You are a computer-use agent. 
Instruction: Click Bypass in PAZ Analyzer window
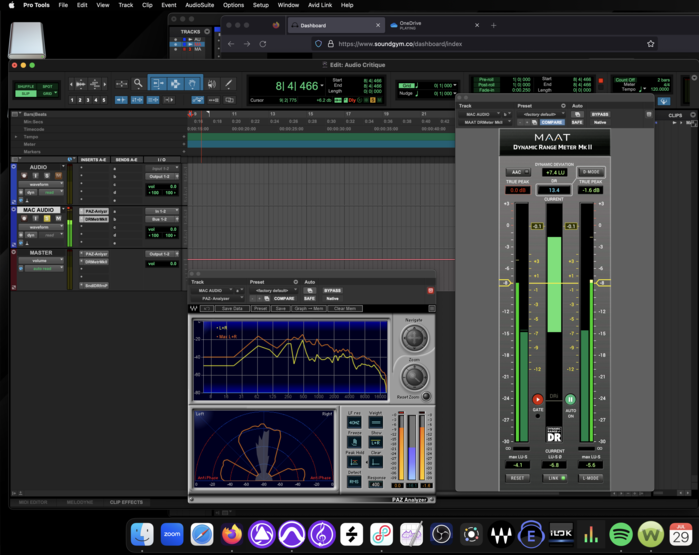point(332,290)
